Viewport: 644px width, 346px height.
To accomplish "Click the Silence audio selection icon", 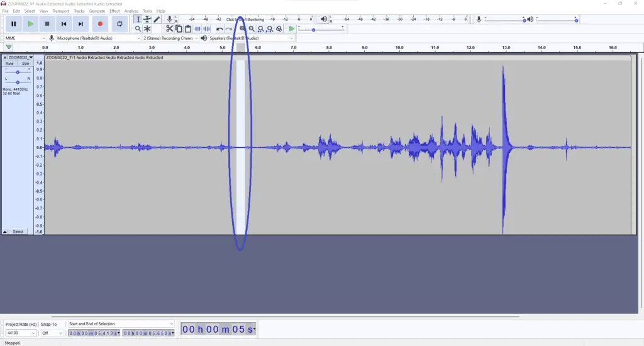I will [x=206, y=29].
